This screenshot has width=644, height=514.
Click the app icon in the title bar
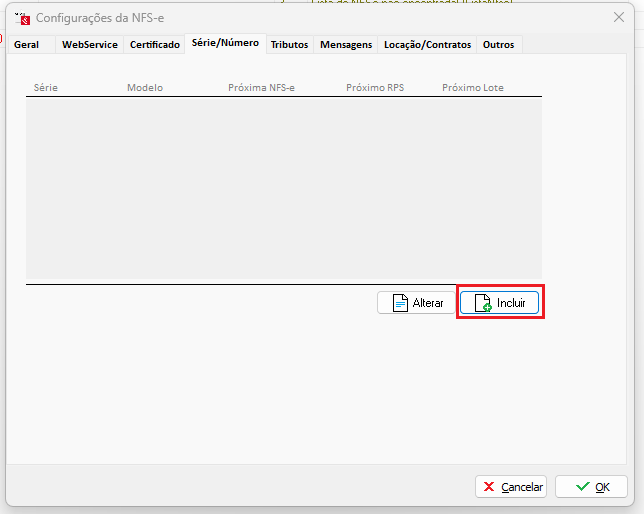pyautogui.click(x=22, y=18)
